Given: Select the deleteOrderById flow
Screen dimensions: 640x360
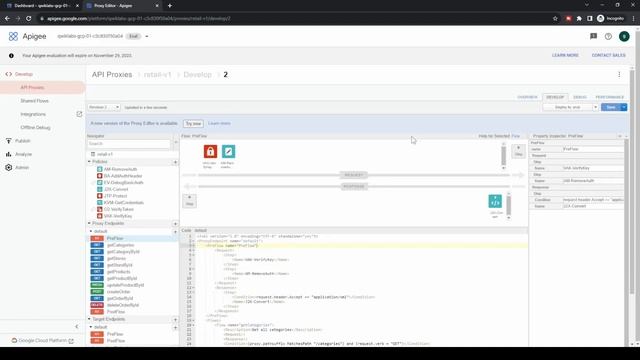Looking at the screenshot, I should tap(123, 305).
